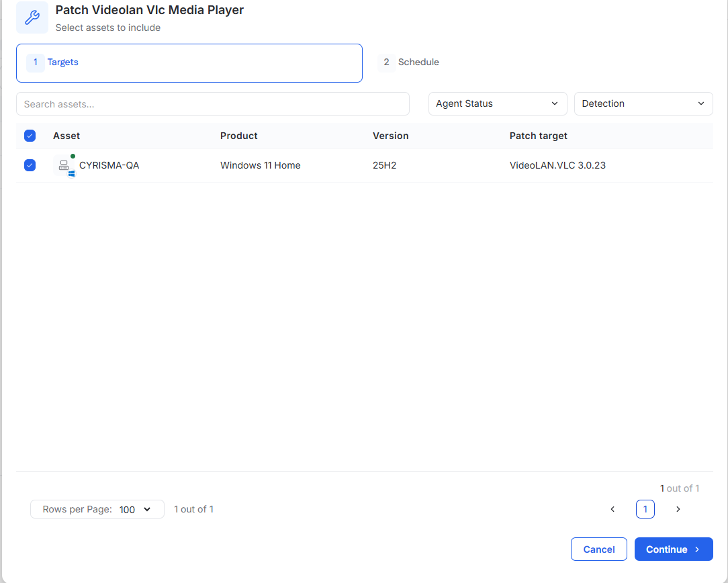Cancel the patch wizard

click(598, 549)
